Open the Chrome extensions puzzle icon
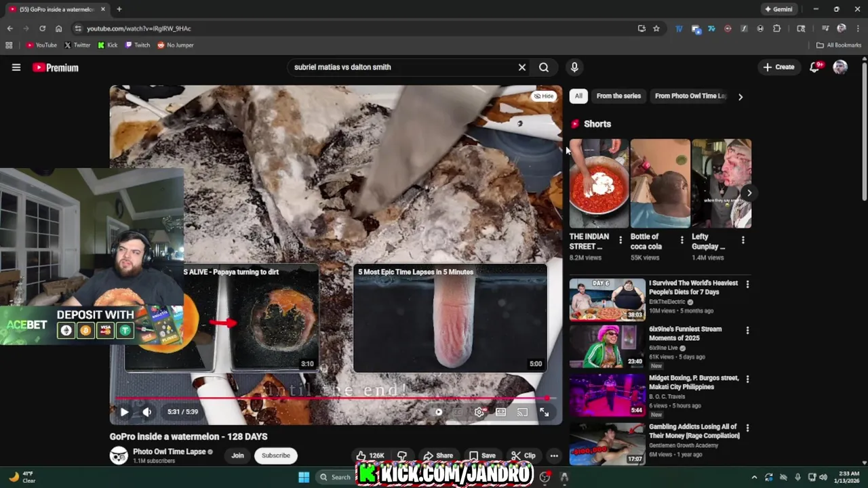 pyautogui.click(x=776, y=28)
